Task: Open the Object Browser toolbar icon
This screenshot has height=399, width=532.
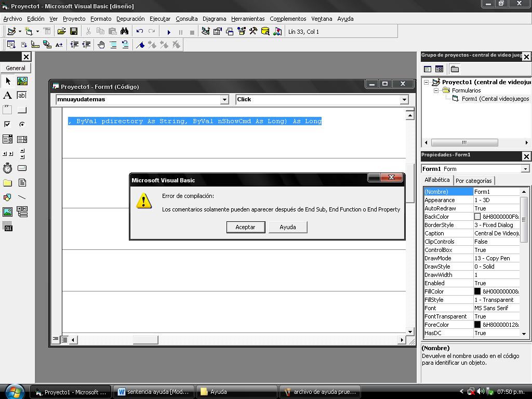Action: [x=242, y=32]
